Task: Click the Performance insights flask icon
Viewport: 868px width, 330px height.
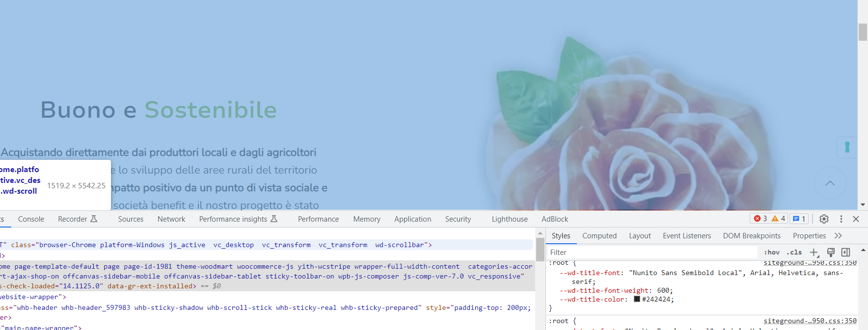Action: click(x=274, y=219)
